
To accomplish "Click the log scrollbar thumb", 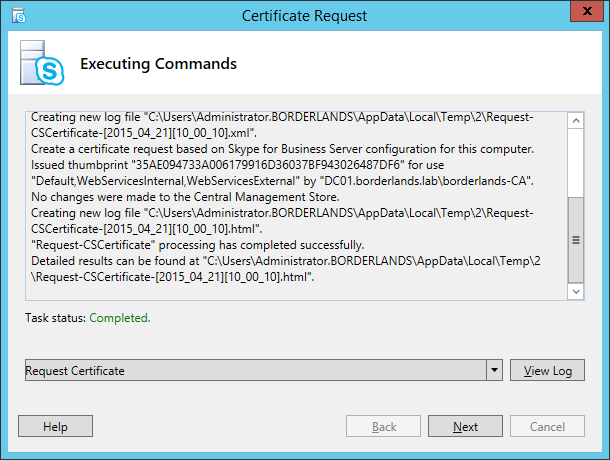I will (x=576, y=240).
